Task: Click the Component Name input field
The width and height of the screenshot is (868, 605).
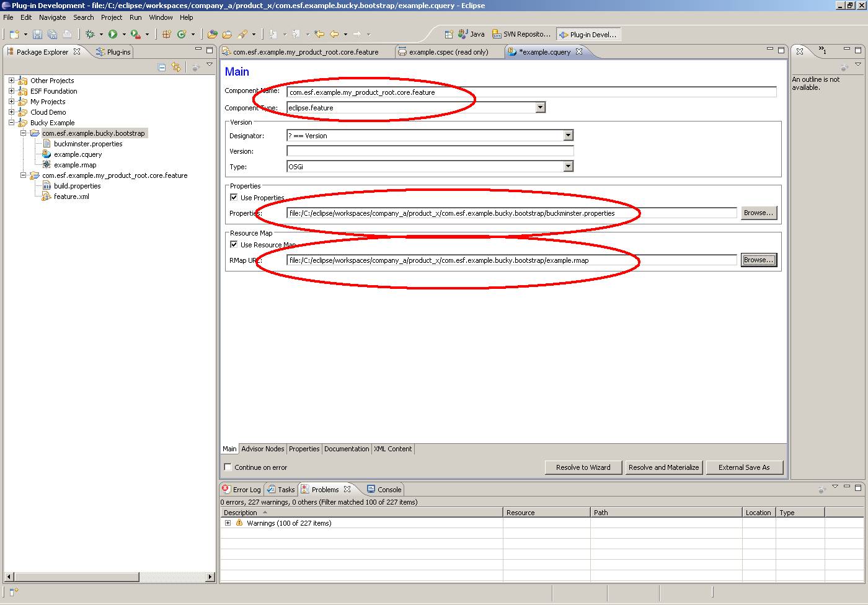Action: pyautogui.click(x=531, y=92)
